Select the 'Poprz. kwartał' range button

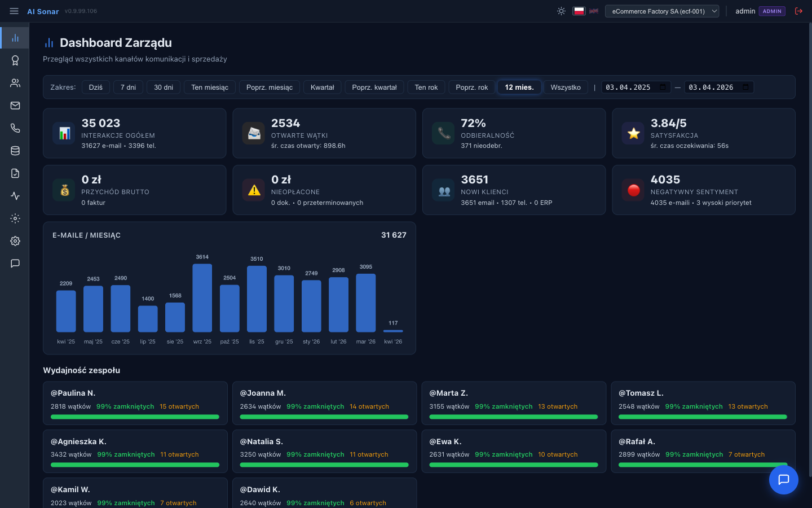374,87
